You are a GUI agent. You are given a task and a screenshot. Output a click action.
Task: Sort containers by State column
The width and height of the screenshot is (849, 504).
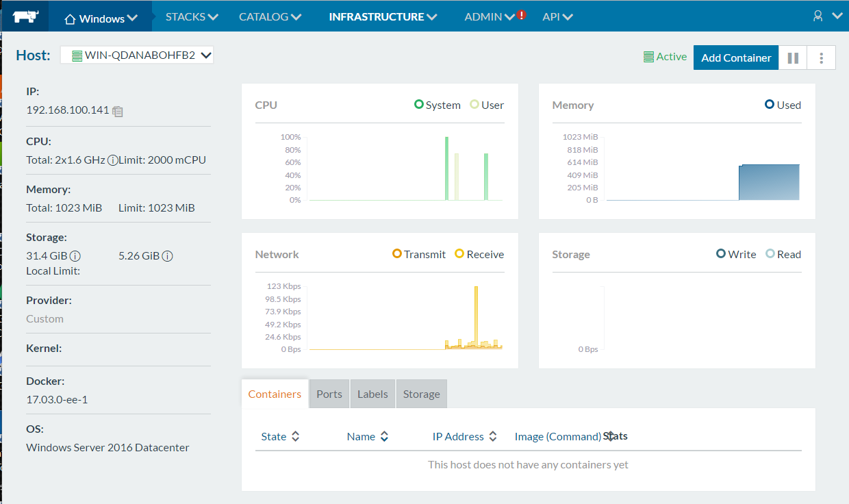coord(281,437)
